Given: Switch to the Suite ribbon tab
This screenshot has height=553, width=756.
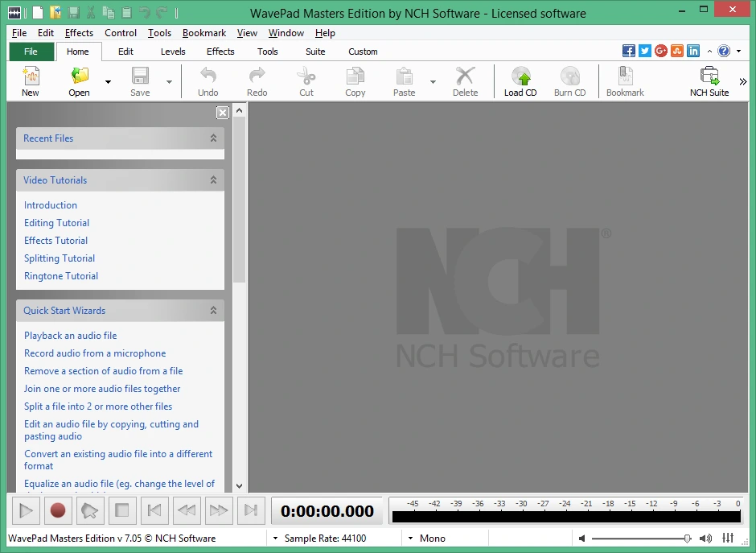Looking at the screenshot, I should (315, 52).
